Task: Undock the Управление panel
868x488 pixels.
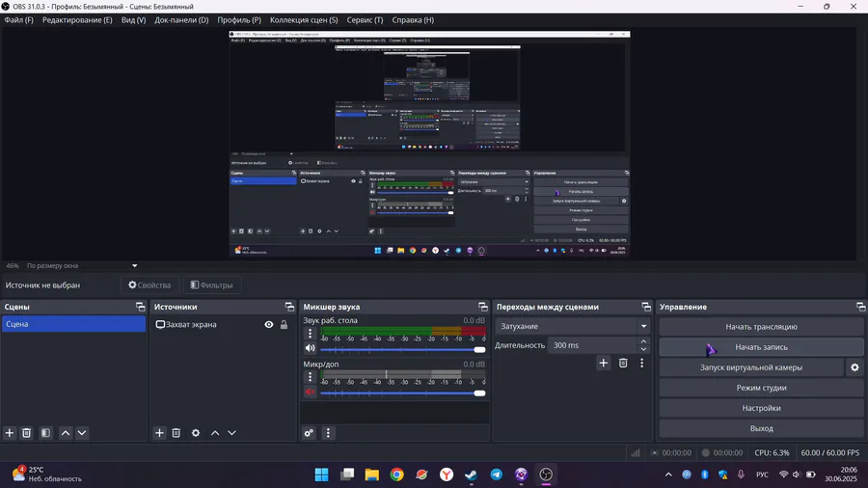Action: [x=861, y=307]
